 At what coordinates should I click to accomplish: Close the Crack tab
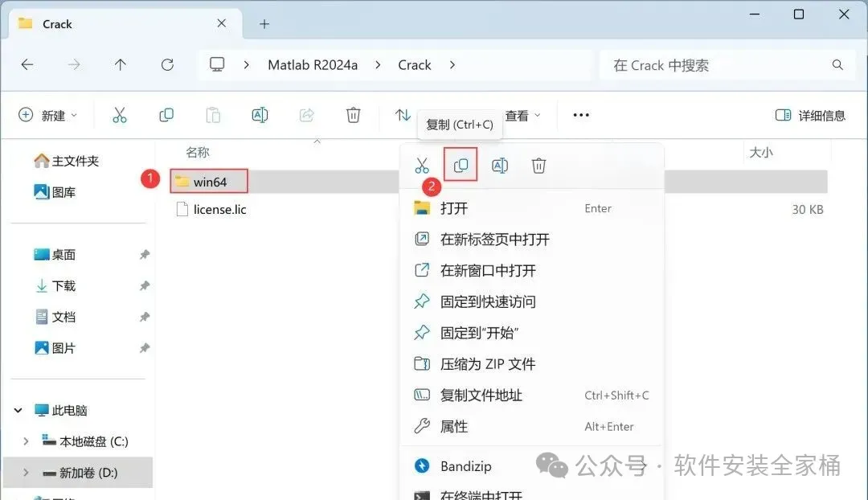tap(222, 23)
